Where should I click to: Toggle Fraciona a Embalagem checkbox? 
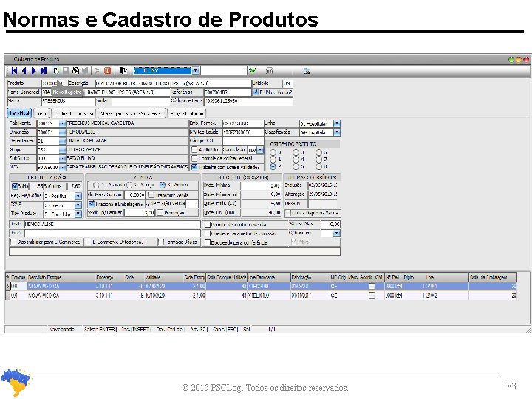pyautogui.click(x=92, y=204)
